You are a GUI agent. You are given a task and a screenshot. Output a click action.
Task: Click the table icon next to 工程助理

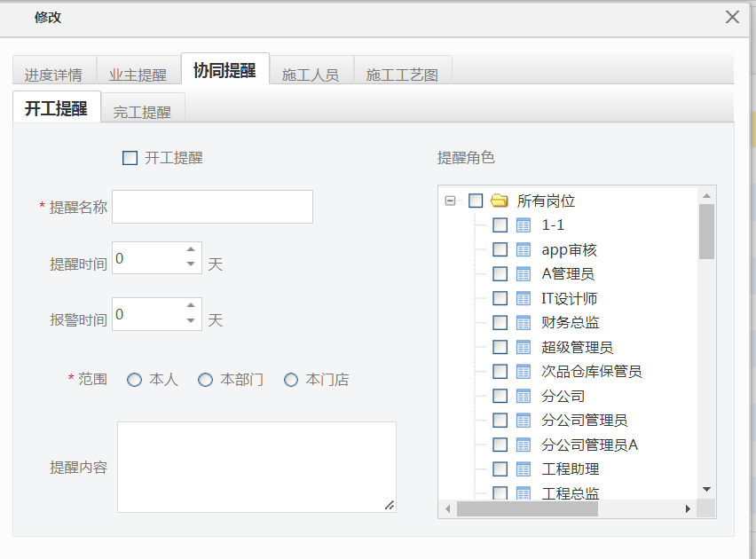(x=524, y=469)
